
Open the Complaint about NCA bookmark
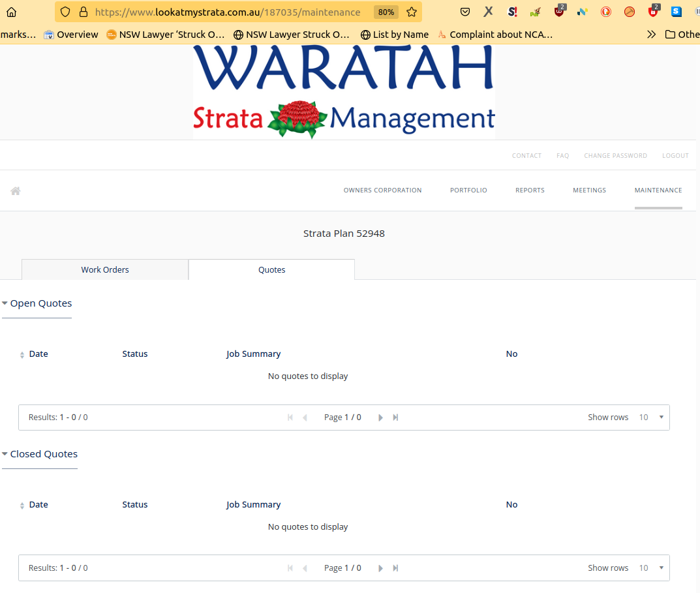495,35
